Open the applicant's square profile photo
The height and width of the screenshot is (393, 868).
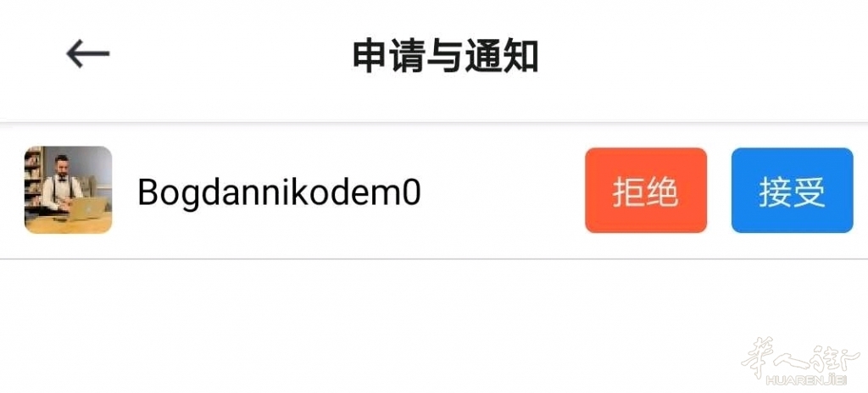(68, 190)
